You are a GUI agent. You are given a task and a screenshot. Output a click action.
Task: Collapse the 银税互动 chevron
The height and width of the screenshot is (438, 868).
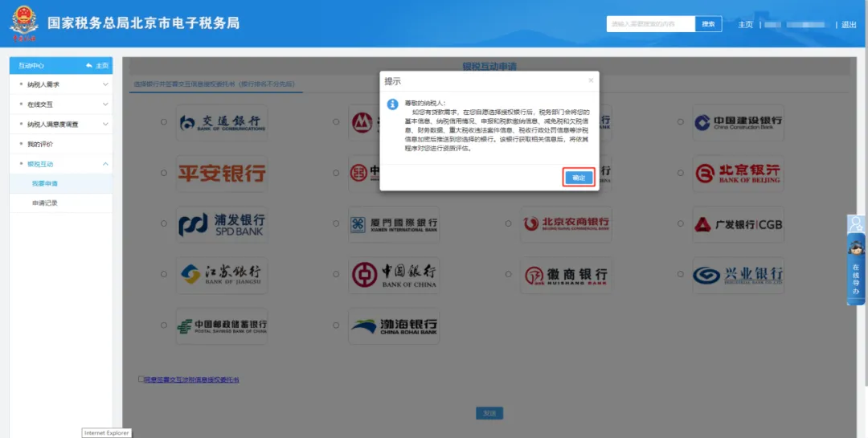pos(105,164)
